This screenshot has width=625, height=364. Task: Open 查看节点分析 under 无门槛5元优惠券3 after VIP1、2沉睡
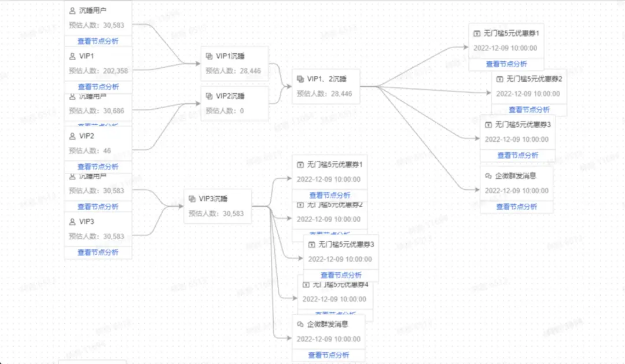tap(517, 155)
